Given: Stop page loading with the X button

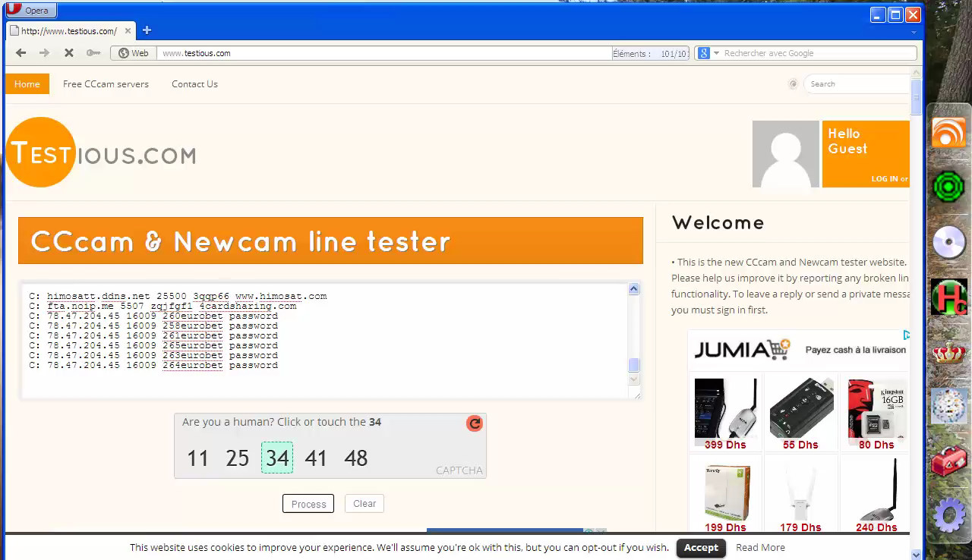Looking at the screenshot, I should click(68, 53).
